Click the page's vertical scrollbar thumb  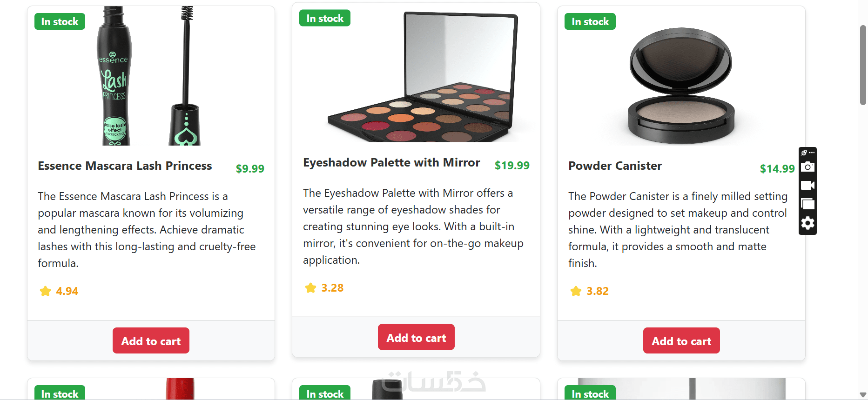(863, 65)
